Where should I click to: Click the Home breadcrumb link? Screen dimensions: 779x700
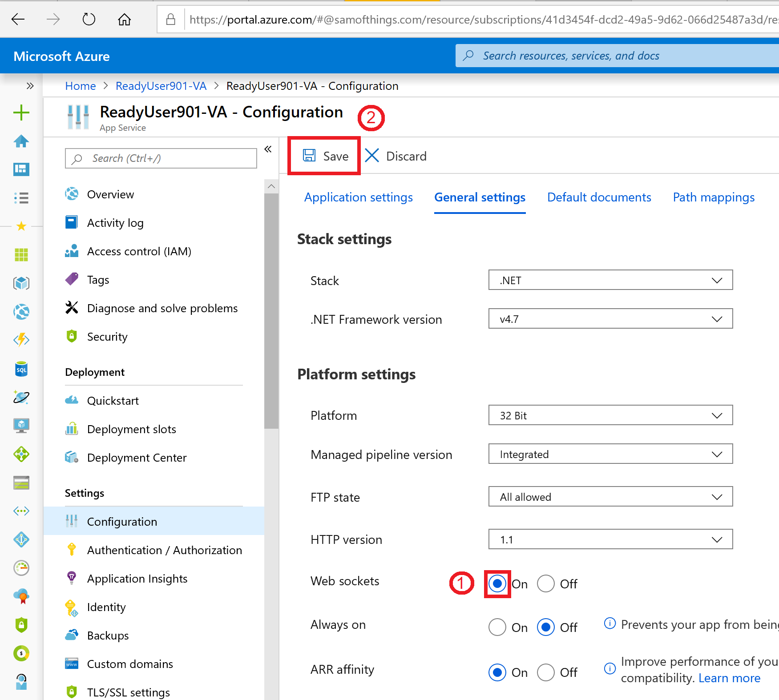coord(81,86)
